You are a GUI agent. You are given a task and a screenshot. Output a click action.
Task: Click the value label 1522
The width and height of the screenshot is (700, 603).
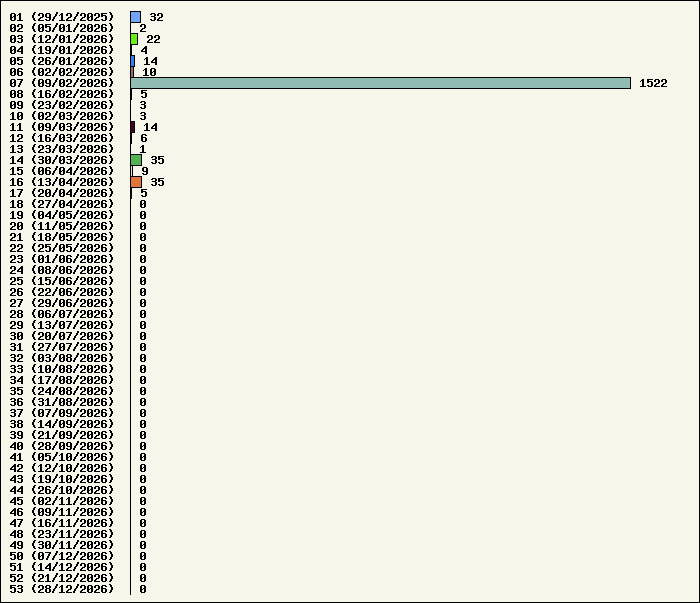point(653,83)
